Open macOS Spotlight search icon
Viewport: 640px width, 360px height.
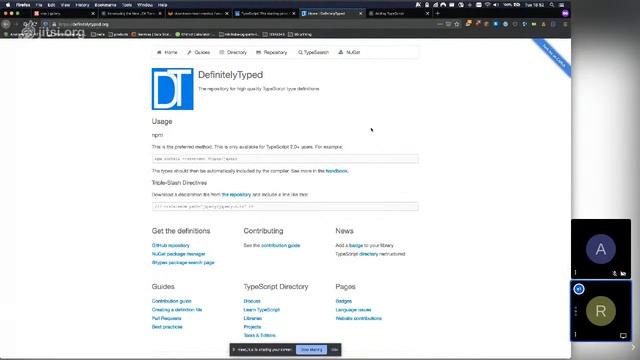click(x=552, y=5)
